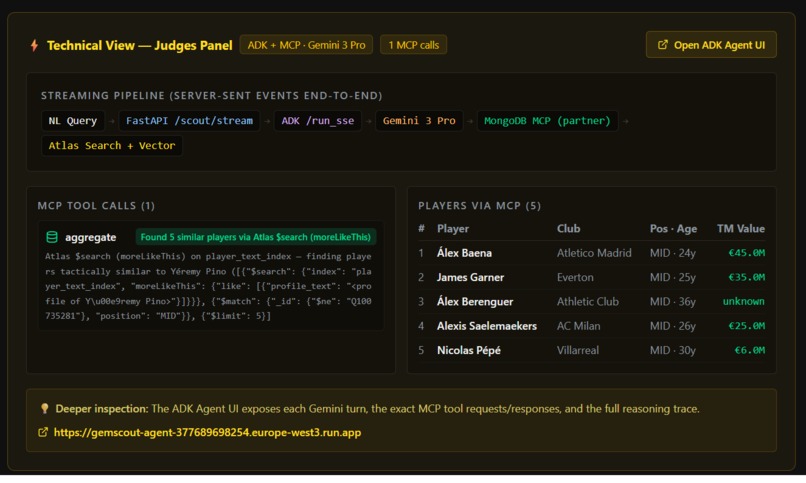This screenshot has width=806, height=483.
Task: Click the Villarreal club cell
Action: pos(578,350)
